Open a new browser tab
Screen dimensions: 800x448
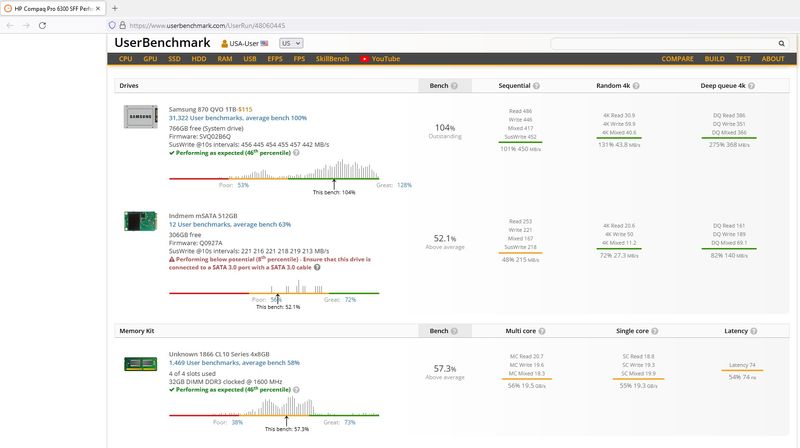tap(115, 8)
